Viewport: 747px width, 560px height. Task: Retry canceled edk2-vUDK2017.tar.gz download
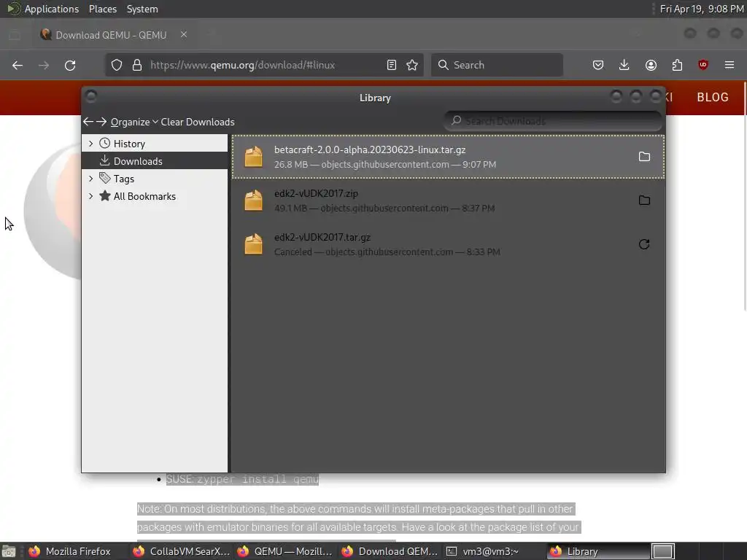(x=644, y=244)
